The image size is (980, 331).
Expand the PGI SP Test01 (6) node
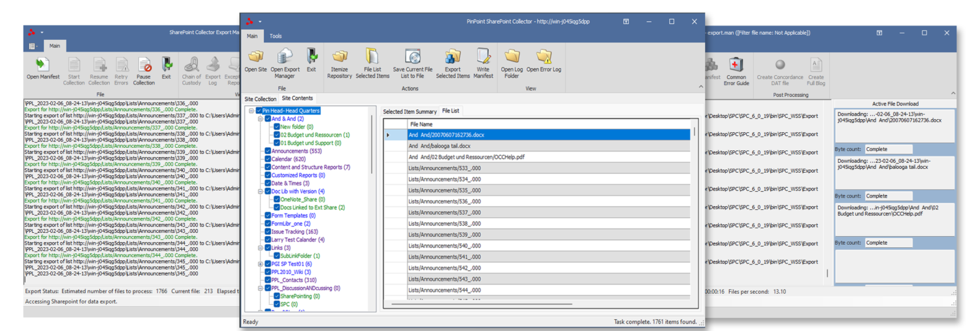pyautogui.click(x=260, y=264)
